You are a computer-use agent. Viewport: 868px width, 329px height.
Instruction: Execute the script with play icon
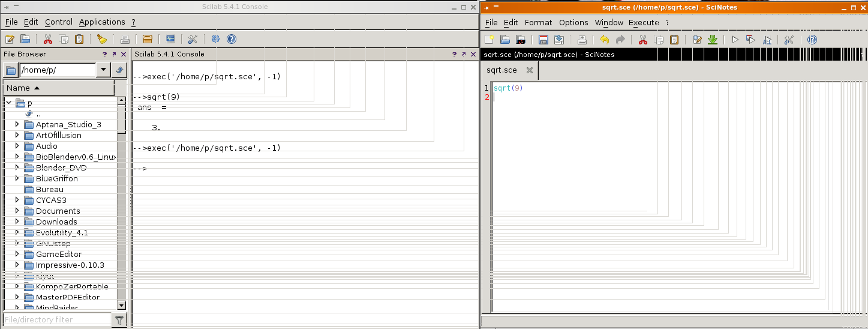[735, 40]
